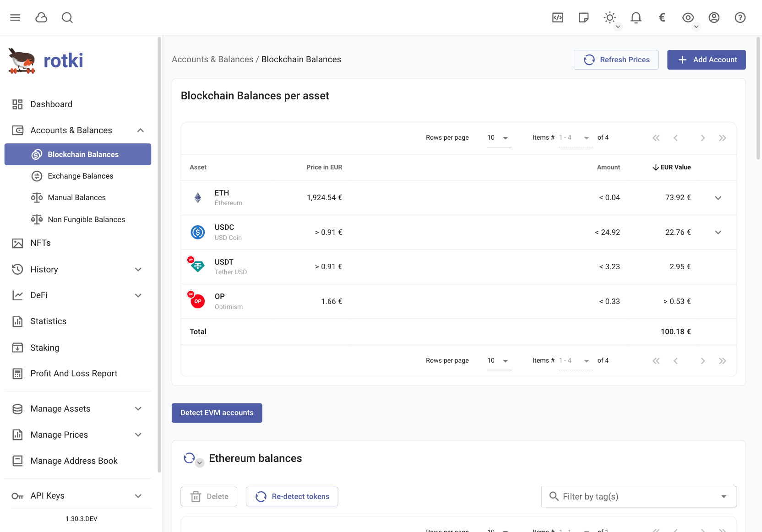This screenshot has height=532, width=762.
Task: Open bottom Rows per page dropdown
Action: [499, 361]
